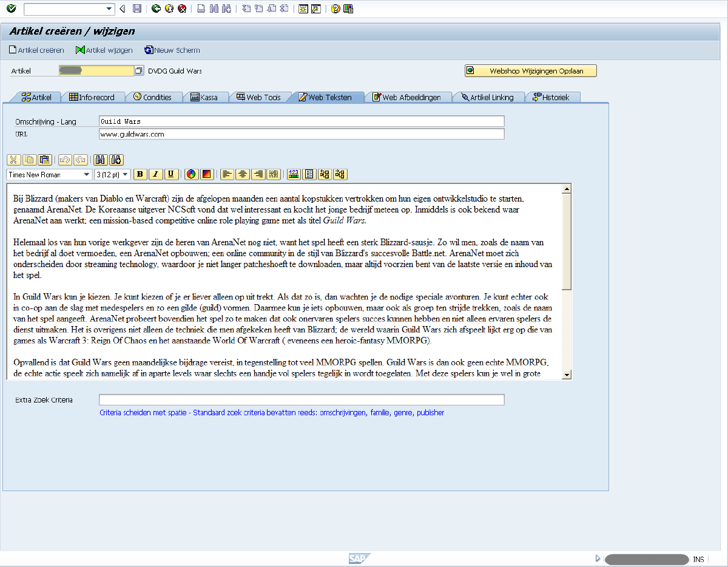The width and height of the screenshot is (728, 567).
Task: Open the round font color picker
Action: coord(191,174)
